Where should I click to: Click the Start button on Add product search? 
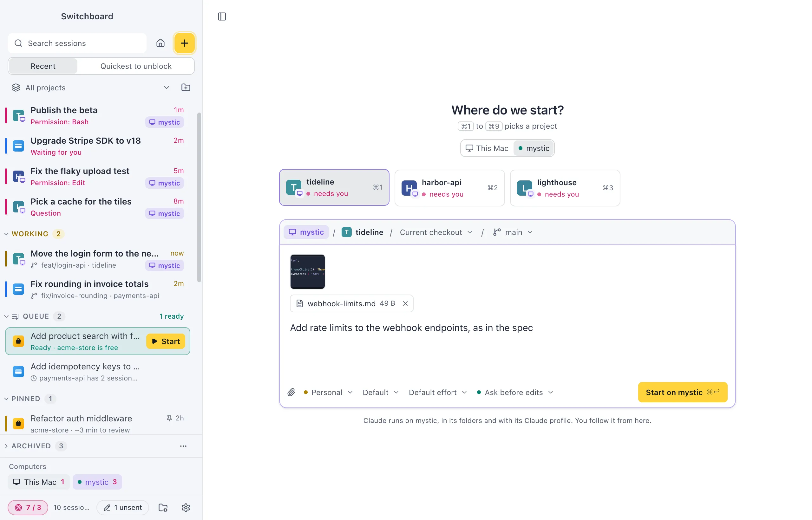pyautogui.click(x=166, y=341)
